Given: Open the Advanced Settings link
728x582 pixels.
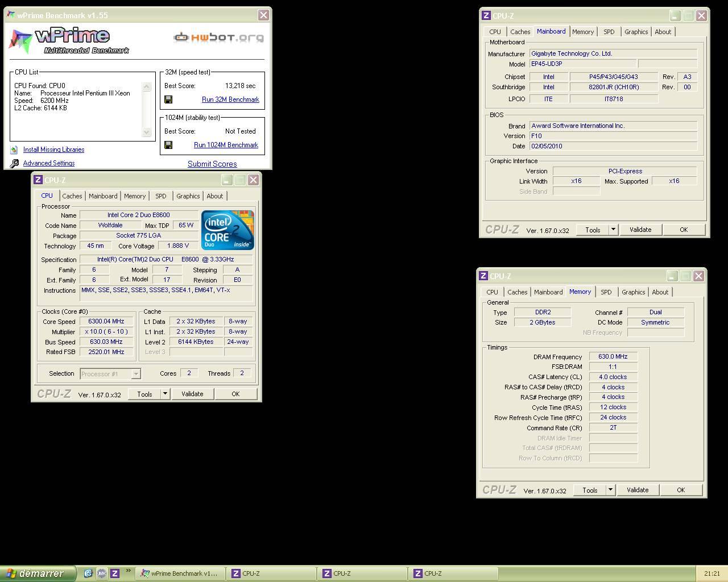Looking at the screenshot, I should 49,164.
